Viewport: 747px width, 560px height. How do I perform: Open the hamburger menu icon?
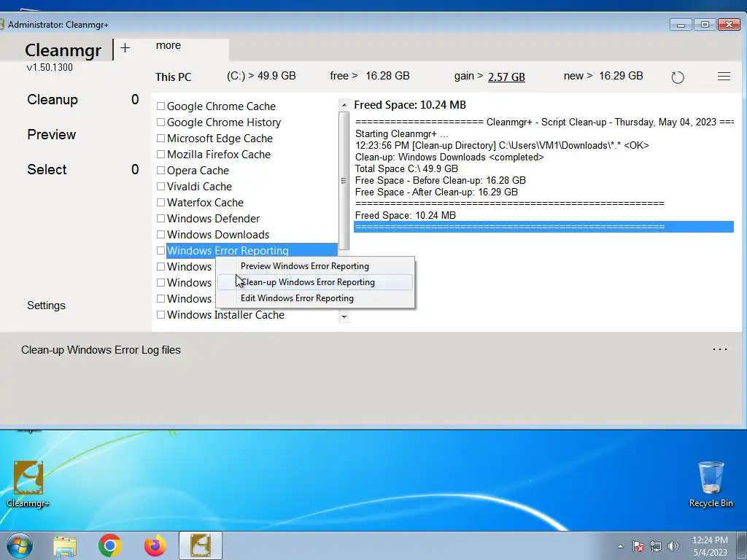724,76
